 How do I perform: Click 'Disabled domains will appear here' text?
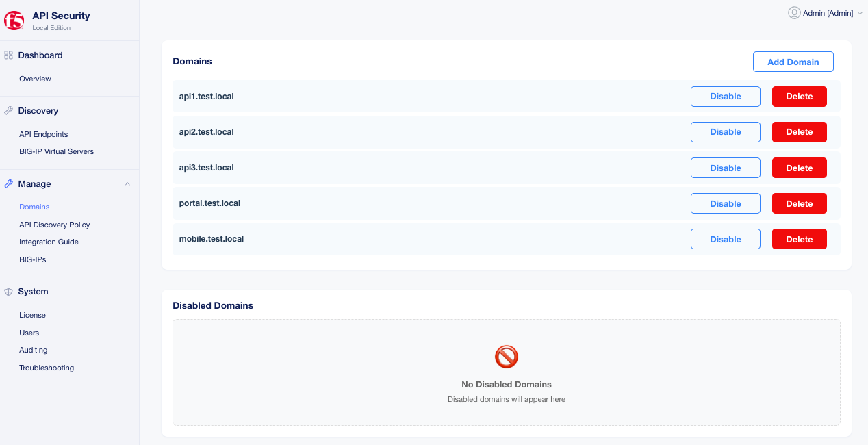click(507, 399)
